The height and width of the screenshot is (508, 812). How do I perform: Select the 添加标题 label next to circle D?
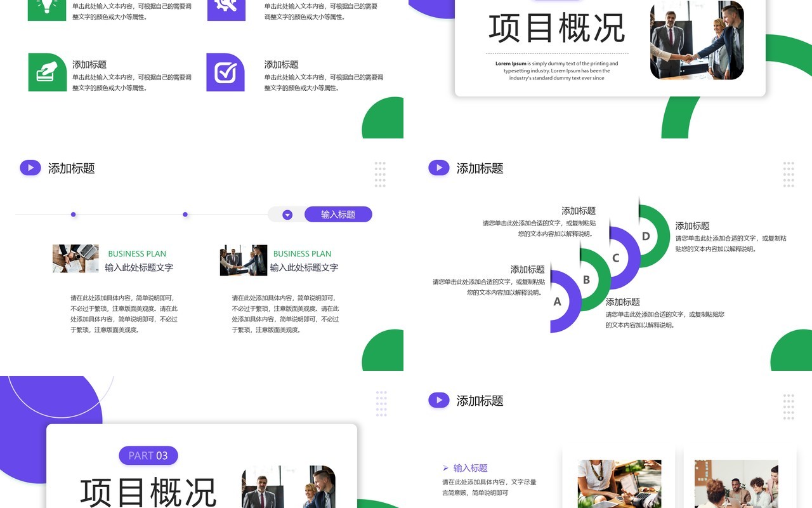692,226
